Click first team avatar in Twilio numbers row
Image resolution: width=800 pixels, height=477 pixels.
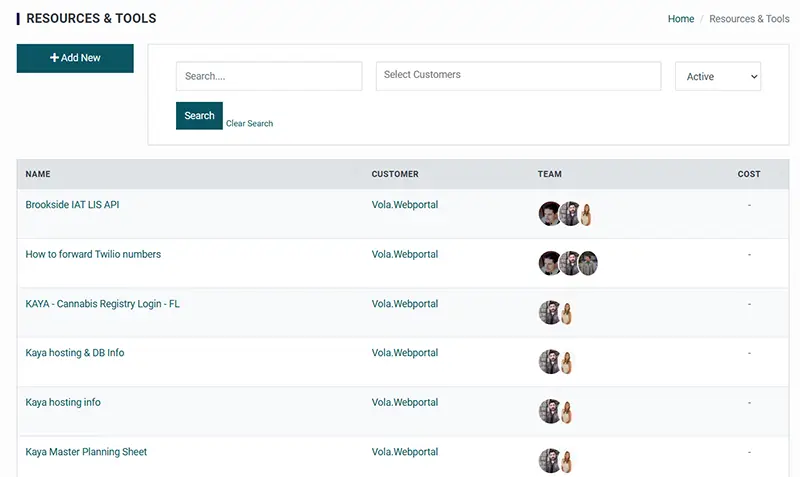click(x=549, y=263)
